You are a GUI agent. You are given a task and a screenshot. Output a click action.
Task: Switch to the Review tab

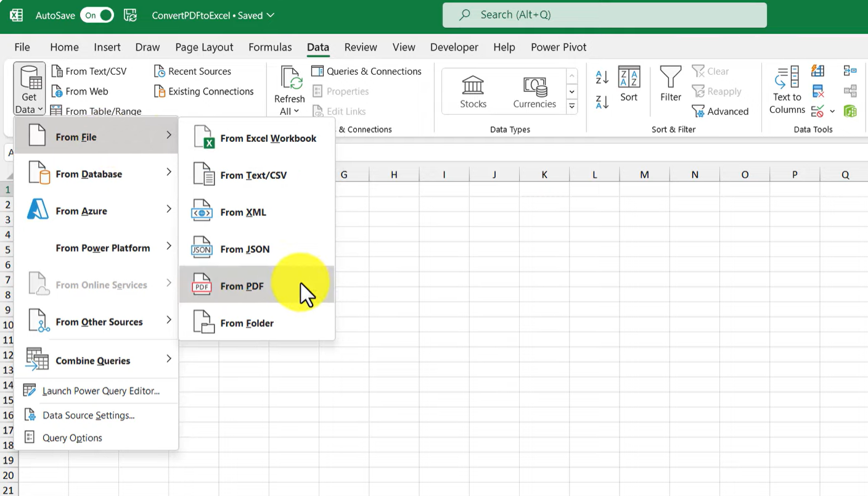(361, 47)
